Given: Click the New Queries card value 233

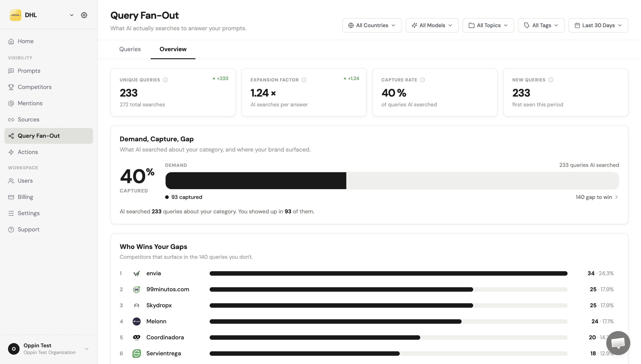Looking at the screenshot, I should tap(521, 93).
